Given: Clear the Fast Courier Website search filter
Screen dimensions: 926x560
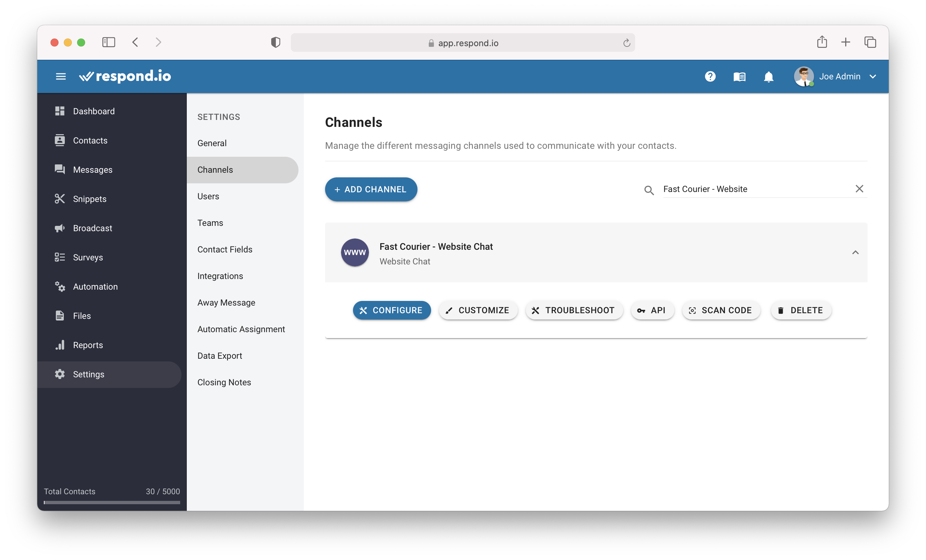Looking at the screenshot, I should coord(859,189).
